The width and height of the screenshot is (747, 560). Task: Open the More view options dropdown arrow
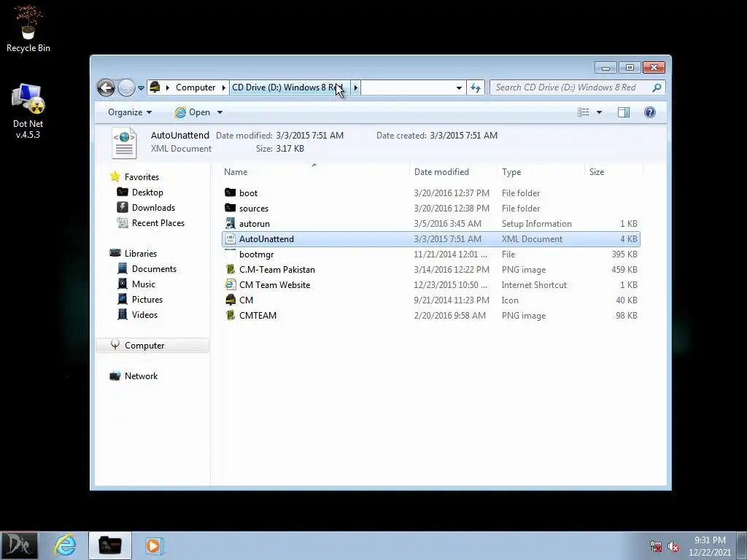coord(600,112)
